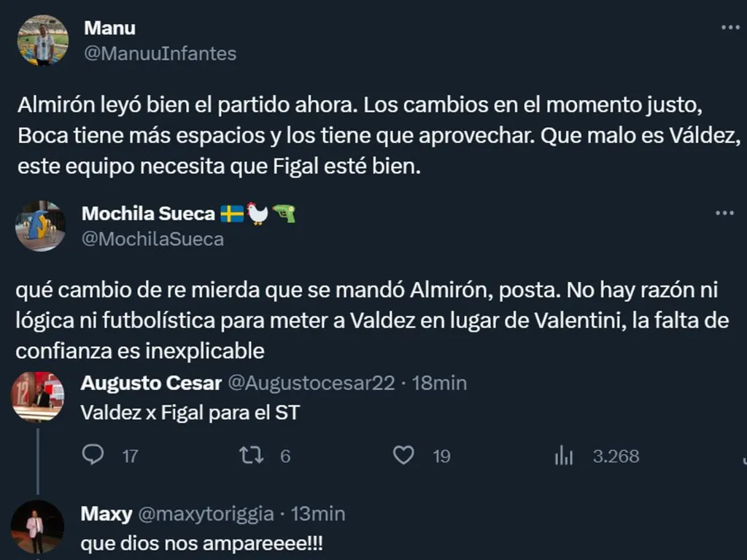Image resolution: width=747 pixels, height=560 pixels.
Task: Open the 18min timestamp on Augusto's tweet
Action: (439, 383)
